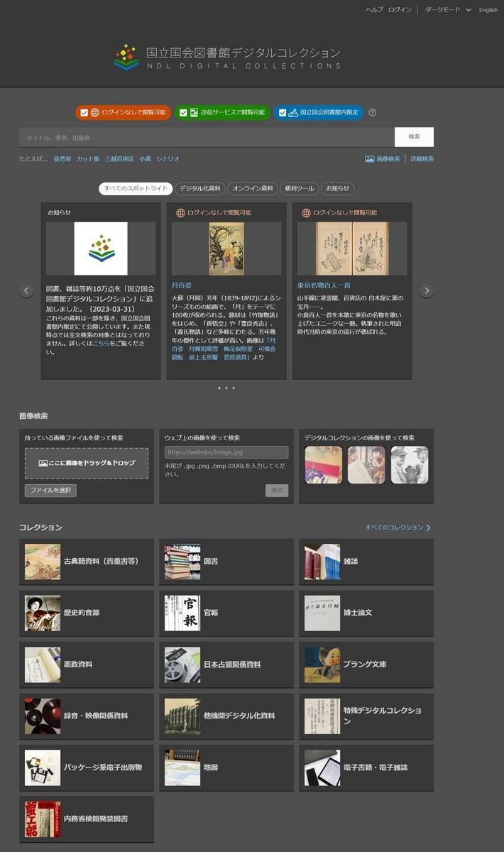Select 便利ツール spotlight tab
Viewport: 504px width, 852px height.
[299, 189]
